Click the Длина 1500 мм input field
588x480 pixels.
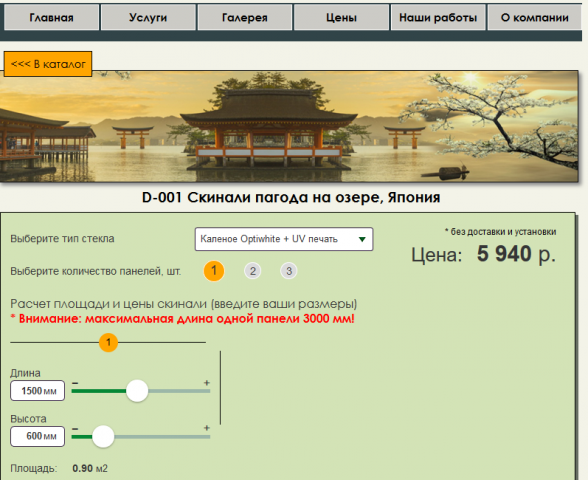38,391
